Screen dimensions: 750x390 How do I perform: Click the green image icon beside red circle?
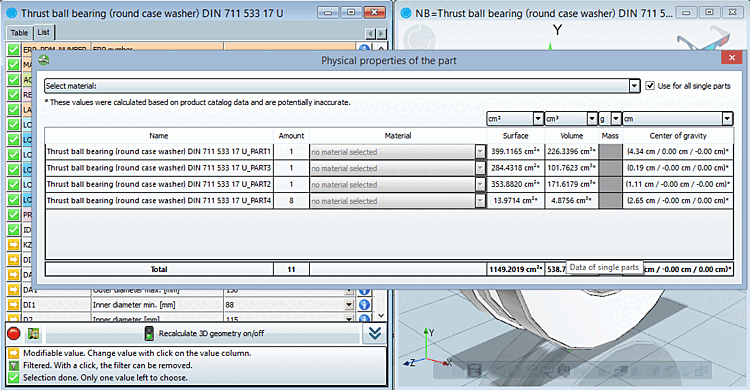[x=33, y=334]
